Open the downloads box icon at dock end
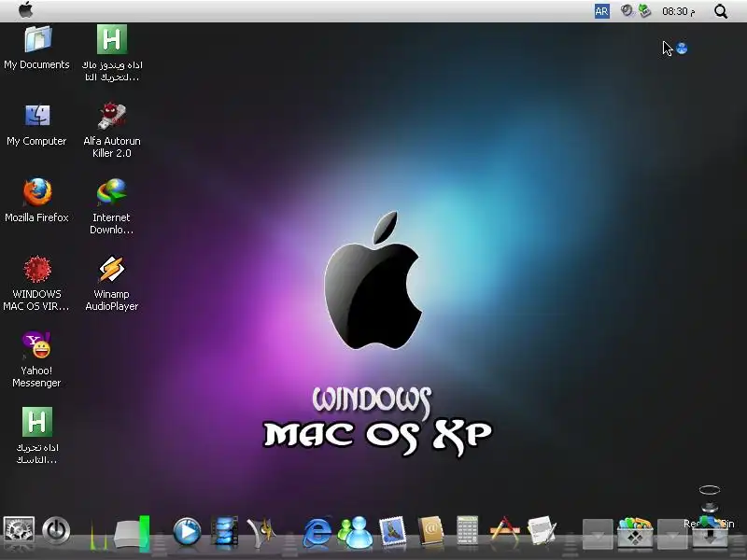 click(x=710, y=534)
